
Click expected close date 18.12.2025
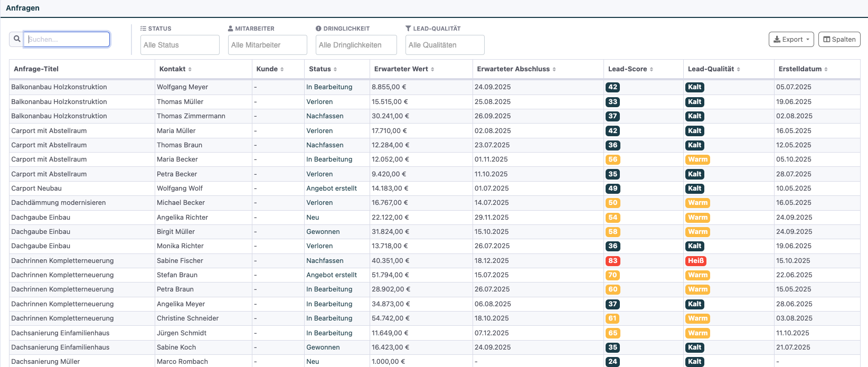(x=492, y=261)
